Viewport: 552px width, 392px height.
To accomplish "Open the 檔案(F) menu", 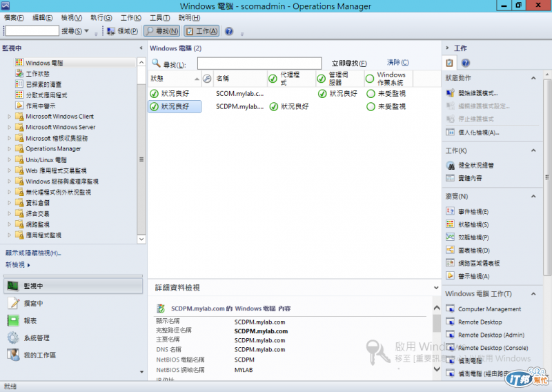I will tap(14, 18).
